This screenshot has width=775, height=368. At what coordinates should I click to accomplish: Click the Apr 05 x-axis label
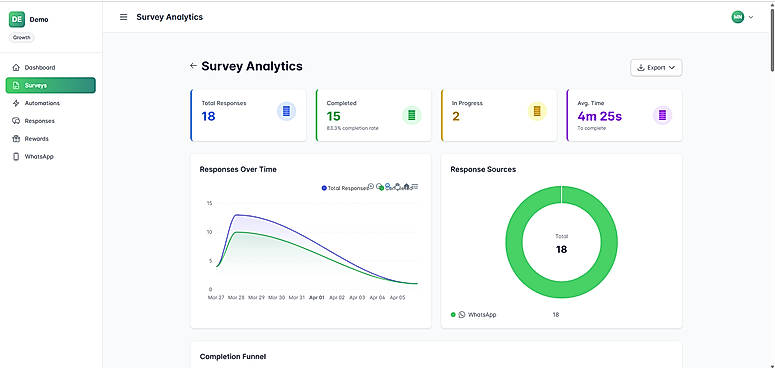click(397, 298)
